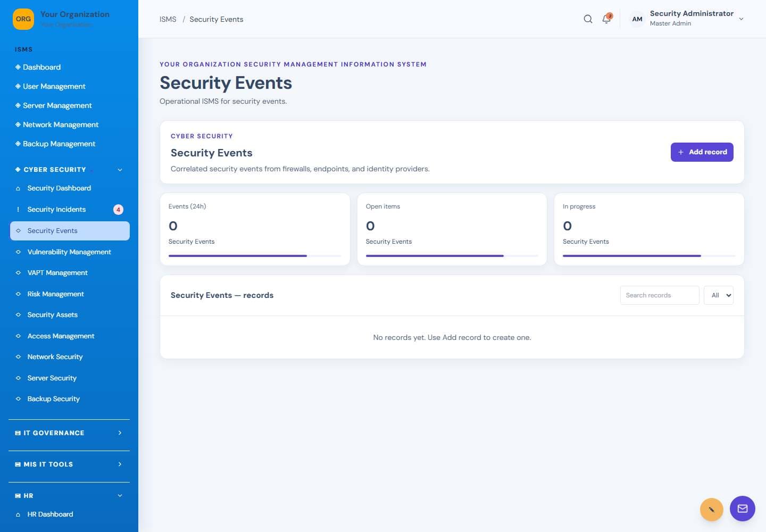Click the search magnifier icon in header
This screenshot has height=532, width=766.
[x=588, y=19]
